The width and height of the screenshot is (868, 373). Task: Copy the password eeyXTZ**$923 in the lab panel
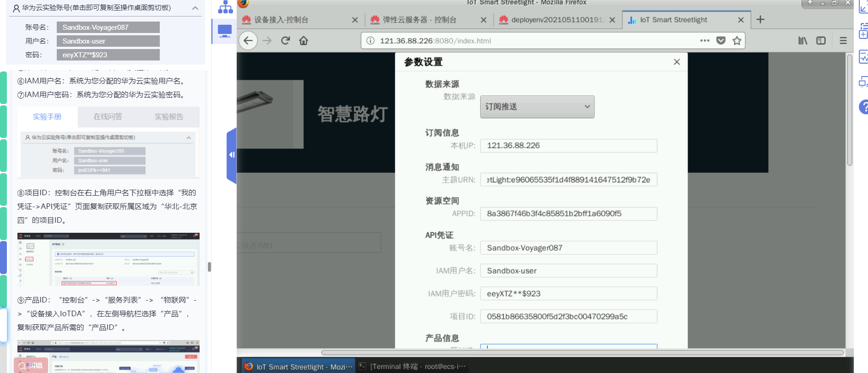[x=108, y=55]
